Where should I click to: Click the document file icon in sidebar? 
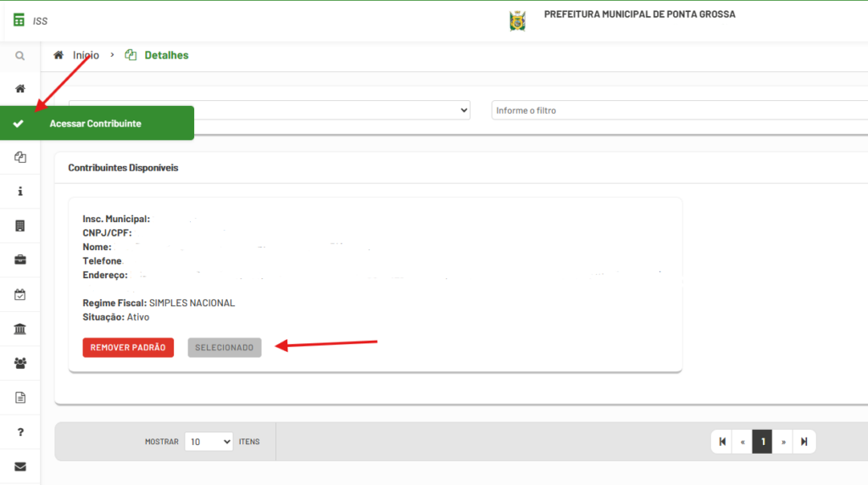(20, 397)
